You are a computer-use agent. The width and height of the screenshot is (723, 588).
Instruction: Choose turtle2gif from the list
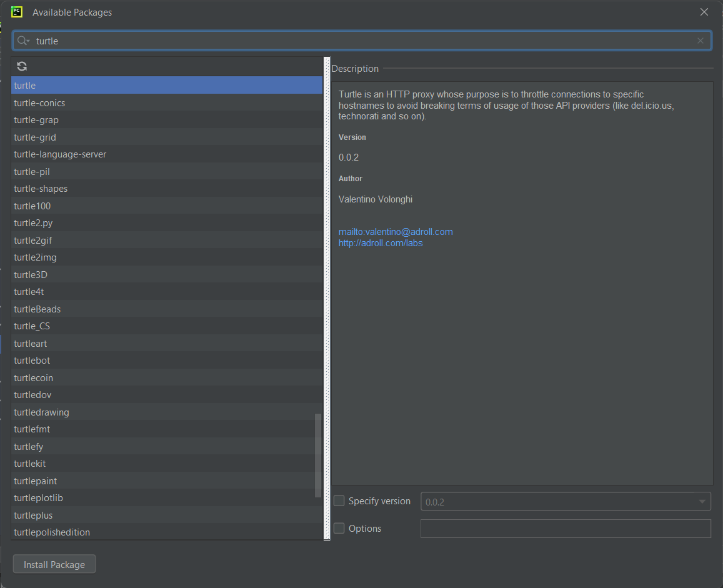point(33,240)
